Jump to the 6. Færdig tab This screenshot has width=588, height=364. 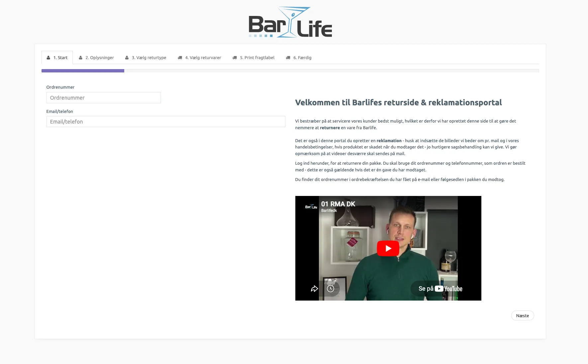(x=299, y=57)
